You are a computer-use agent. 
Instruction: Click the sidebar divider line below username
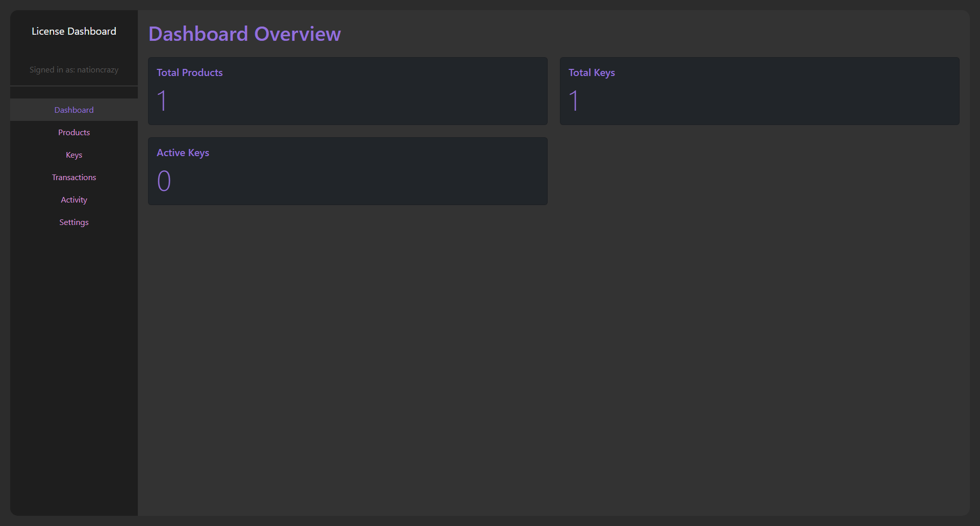coord(74,86)
